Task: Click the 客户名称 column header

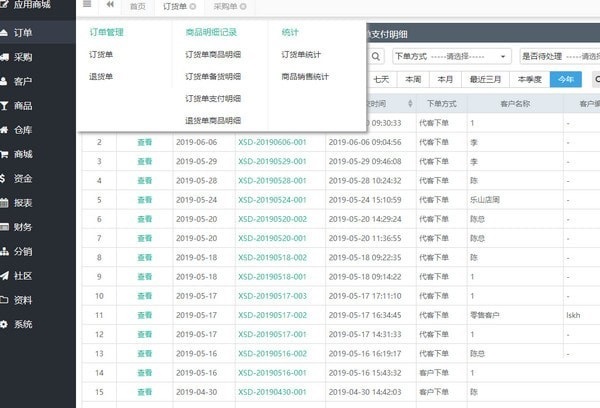Action: 515,104
